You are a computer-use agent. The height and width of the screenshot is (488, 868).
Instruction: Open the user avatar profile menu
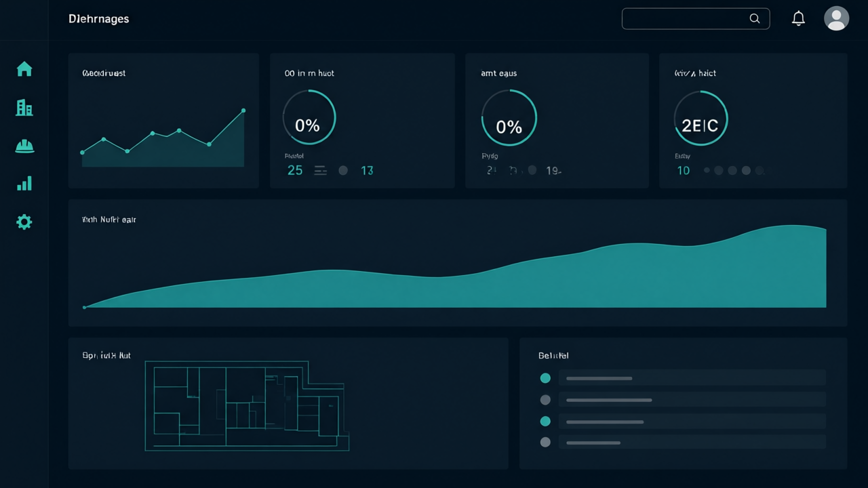(x=836, y=18)
